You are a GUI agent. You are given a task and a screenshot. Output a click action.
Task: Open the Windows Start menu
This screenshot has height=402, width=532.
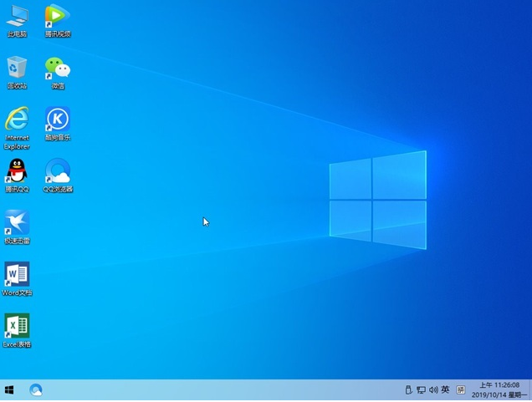9,390
